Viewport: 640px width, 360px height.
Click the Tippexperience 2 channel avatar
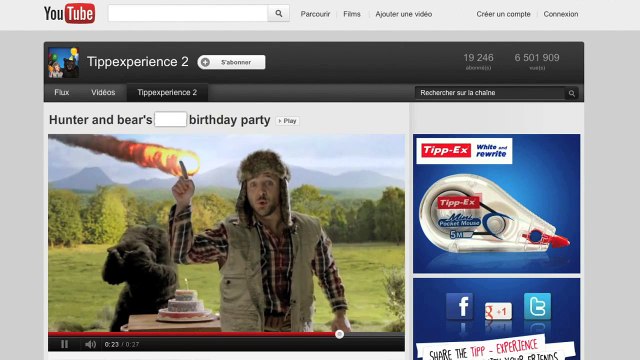63,62
